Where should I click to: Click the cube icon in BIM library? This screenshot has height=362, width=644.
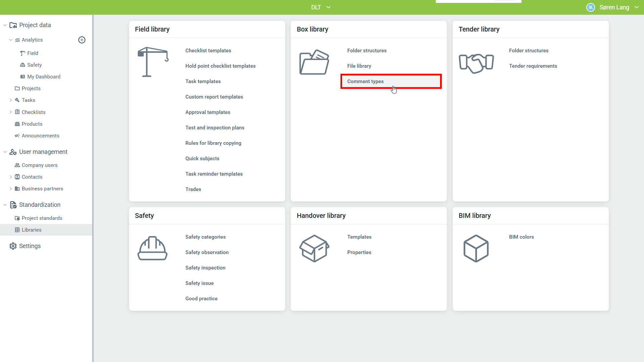tap(476, 248)
